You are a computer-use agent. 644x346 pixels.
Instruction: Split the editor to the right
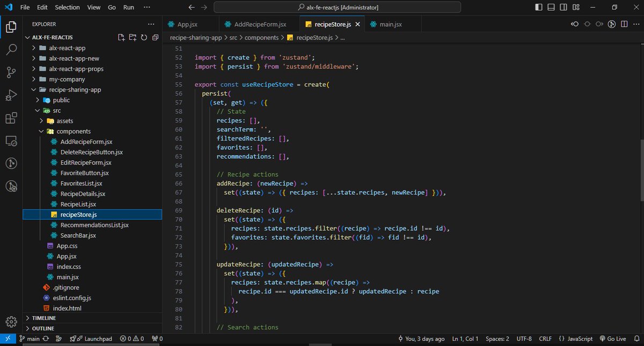point(624,24)
